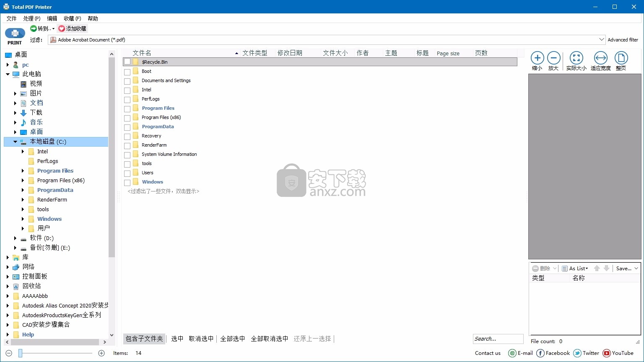The width and height of the screenshot is (644, 362).
Task: Expand the pc user node
Action: (8, 65)
